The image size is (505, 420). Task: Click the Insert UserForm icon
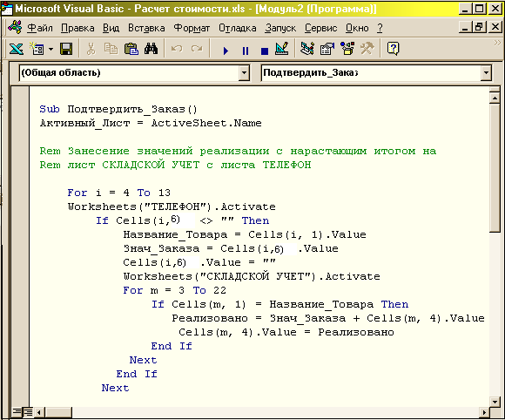coord(37,49)
